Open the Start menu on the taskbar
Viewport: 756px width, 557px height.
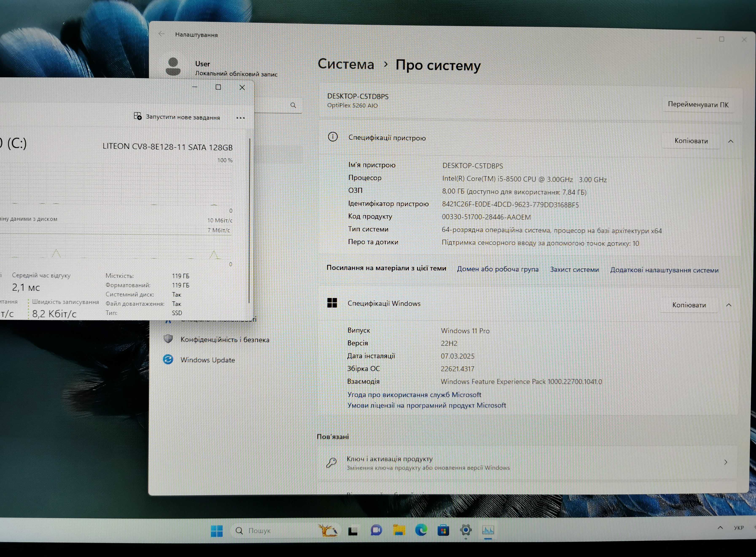(217, 531)
